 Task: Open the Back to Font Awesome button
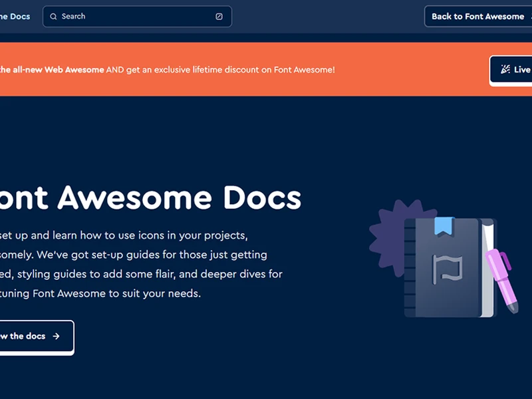pos(478,16)
